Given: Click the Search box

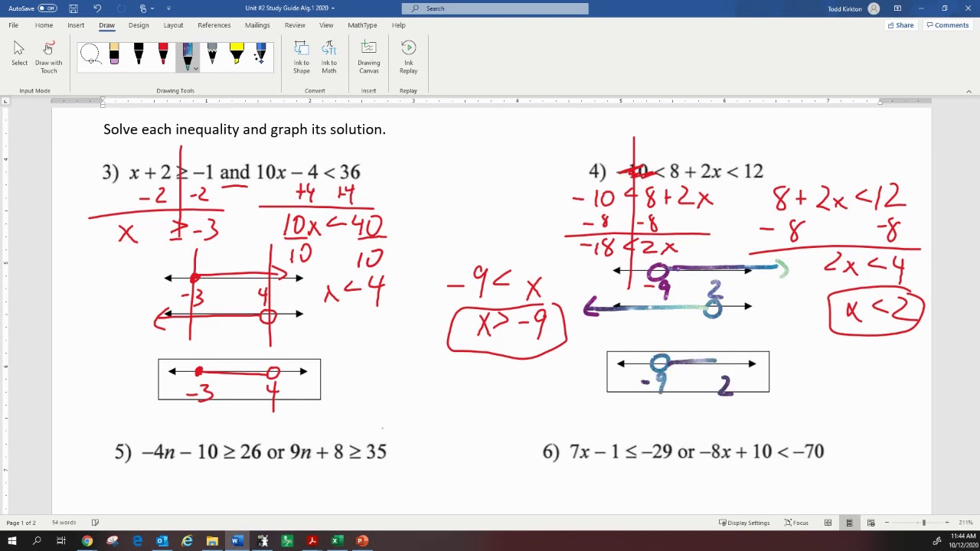Looking at the screenshot, I should [x=495, y=8].
